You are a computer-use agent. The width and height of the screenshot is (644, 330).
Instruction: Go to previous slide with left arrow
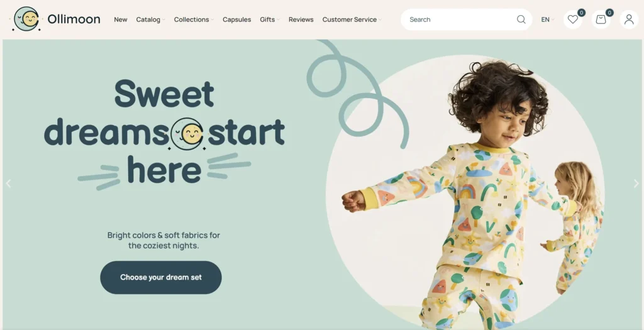[x=8, y=184]
